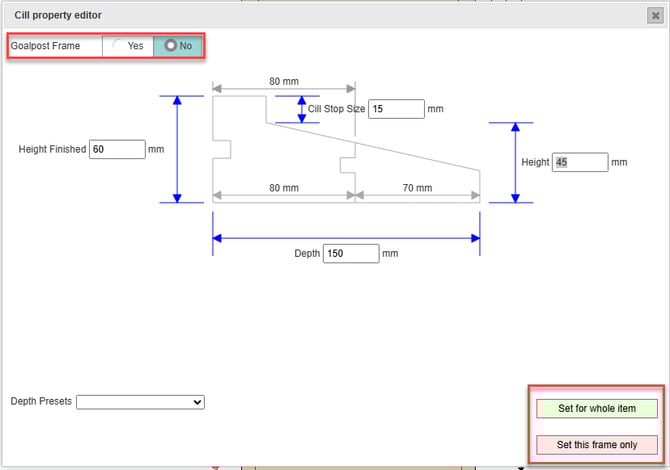This screenshot has width=670, height=470.
Task: Click the Height field showing 45
Action: point(579,162)
